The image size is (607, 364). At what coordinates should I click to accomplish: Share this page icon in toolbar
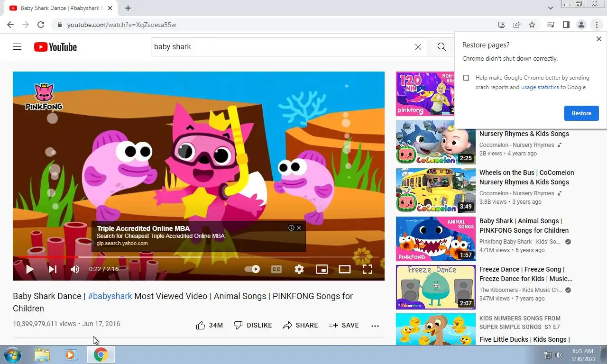click(517, 25)
